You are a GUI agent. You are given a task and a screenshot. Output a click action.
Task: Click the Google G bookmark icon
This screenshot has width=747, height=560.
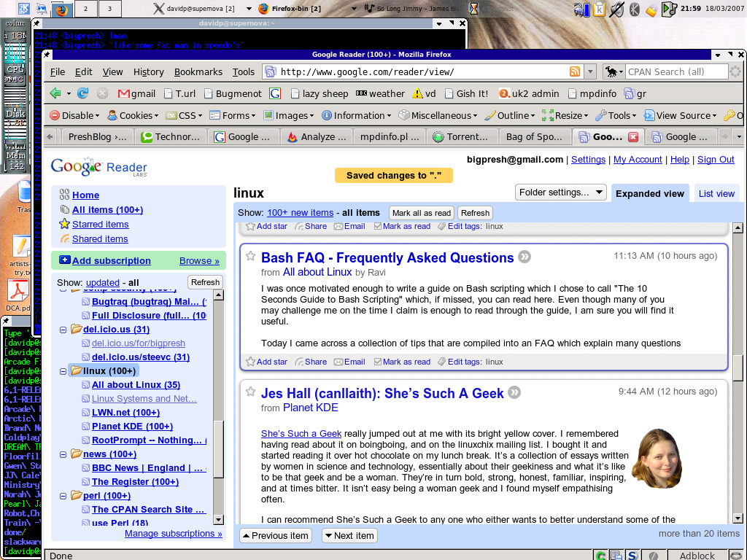pyautogui.click(x=275, y=93)
